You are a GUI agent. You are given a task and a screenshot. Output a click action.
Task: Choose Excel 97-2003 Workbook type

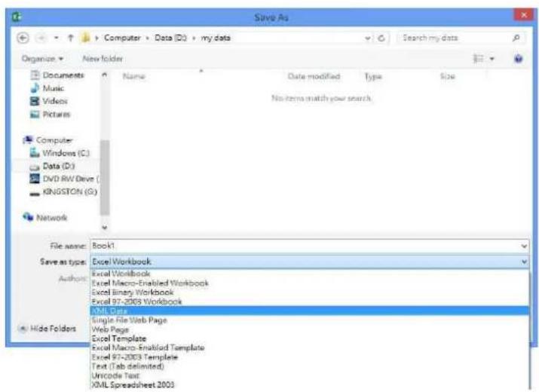coord(309,302)
